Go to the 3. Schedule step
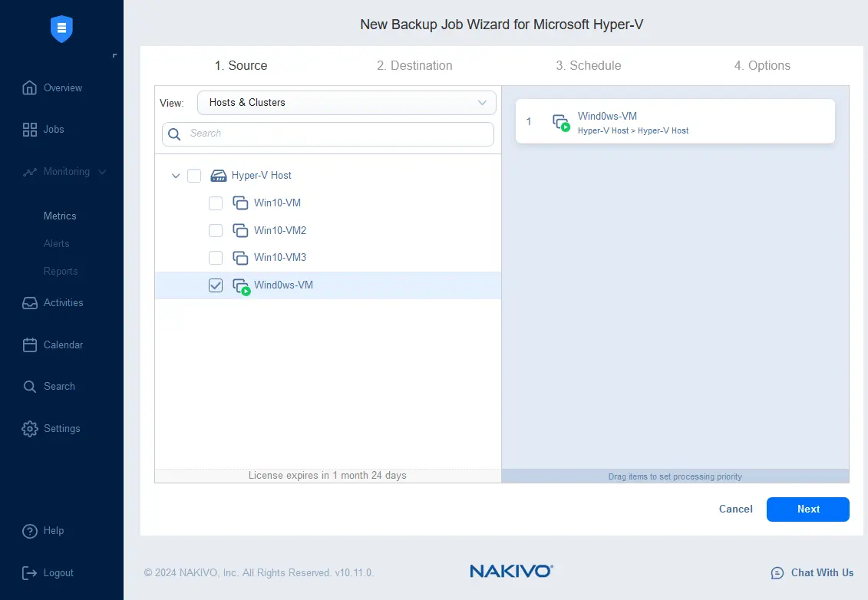 [x=589, y=65]
